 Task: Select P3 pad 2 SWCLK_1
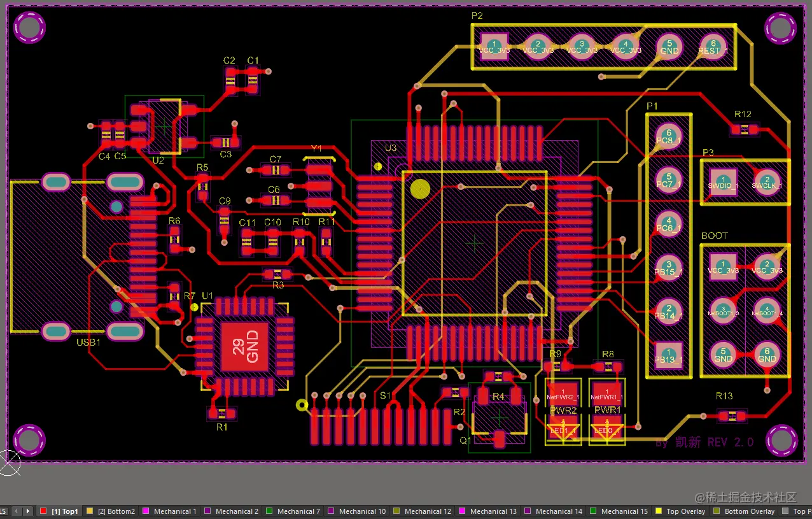click(767, 181)
